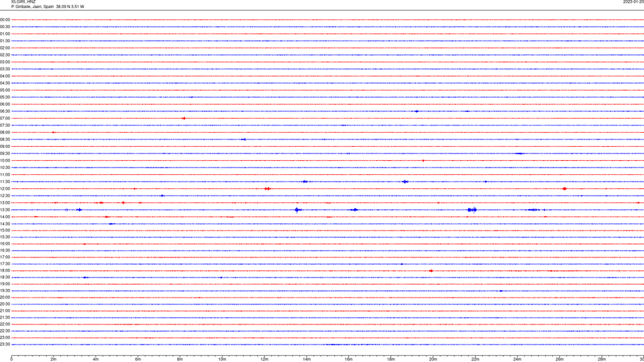Click the '00:30' trace time label
This screenshot has width=644, height=362.
(x=5, y=27)
